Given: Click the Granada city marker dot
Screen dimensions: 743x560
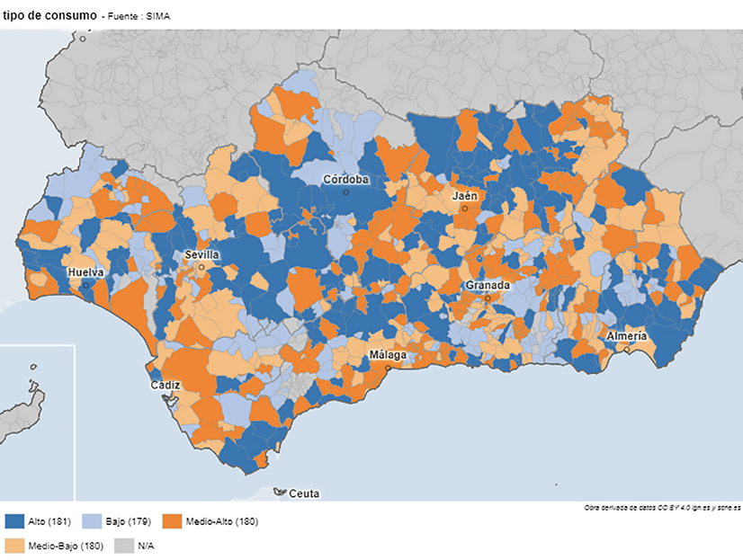Looking at the screenshot, I should pos(487,298).
